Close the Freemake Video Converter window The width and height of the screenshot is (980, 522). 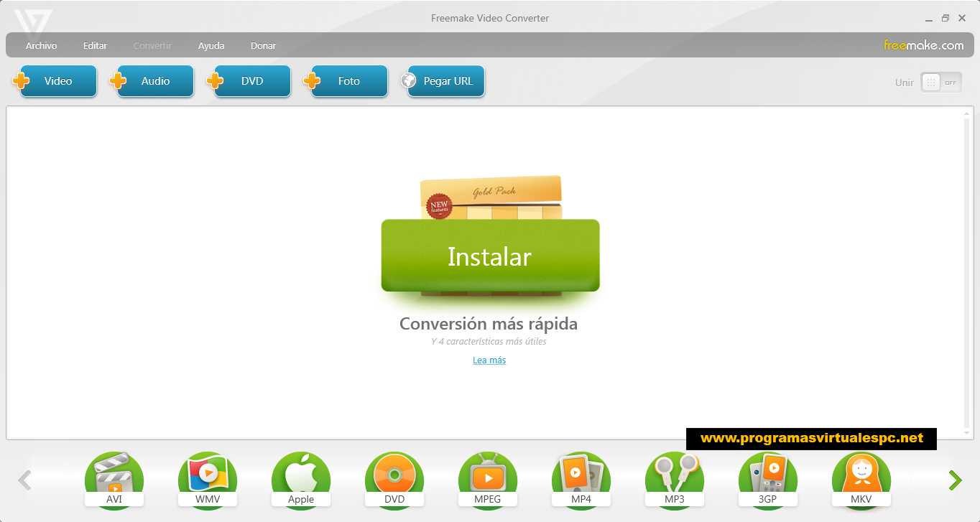pos(962,18)
